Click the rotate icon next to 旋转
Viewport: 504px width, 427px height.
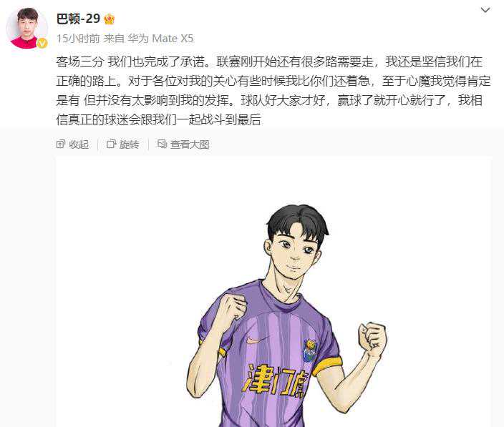tap(111, 144)
